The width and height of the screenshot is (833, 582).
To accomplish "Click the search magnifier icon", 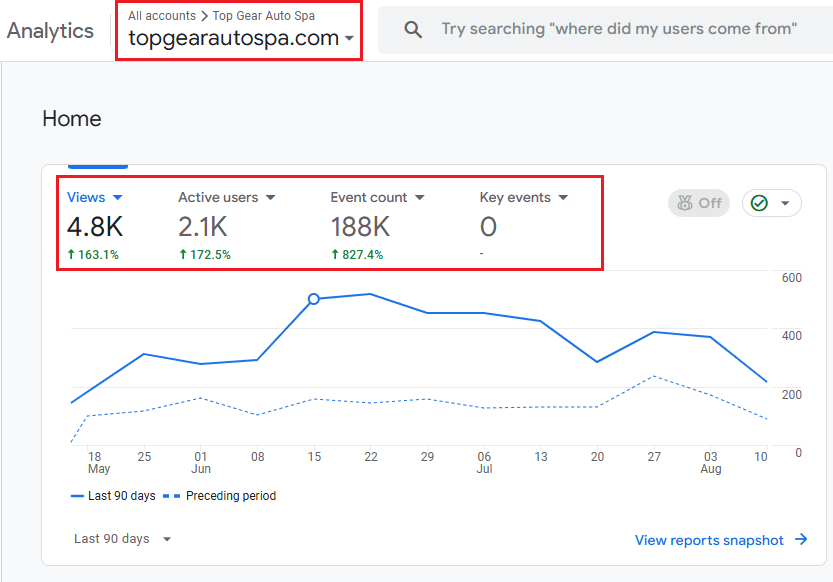I will [413, 30].
